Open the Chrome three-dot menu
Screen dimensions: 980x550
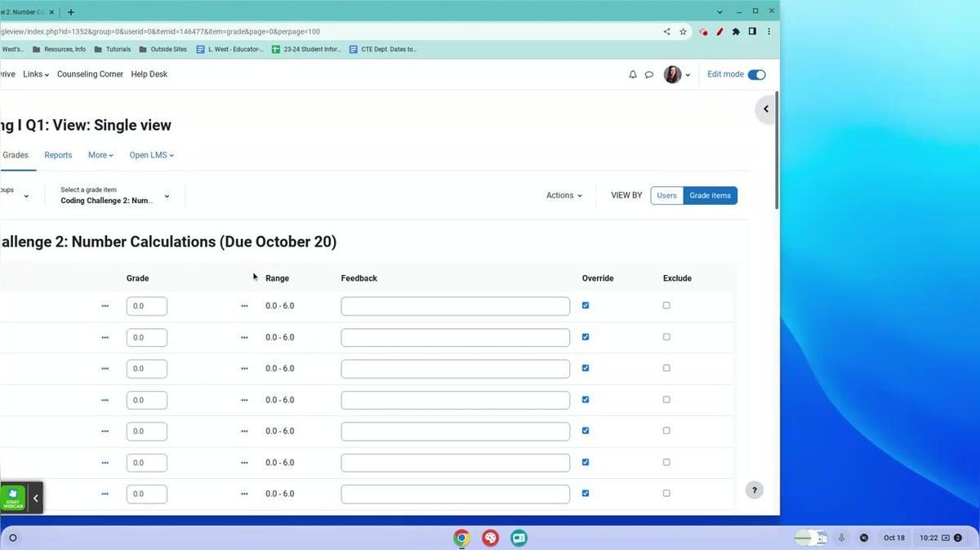coord(768,32)
